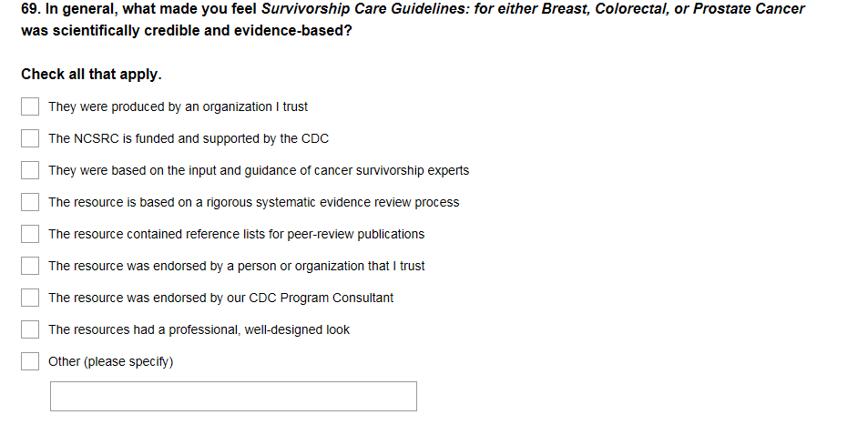Click the 'NCSRC is funded and supported by the CDC' label
The image size is (868, 435).
click(x=189, y=139)
